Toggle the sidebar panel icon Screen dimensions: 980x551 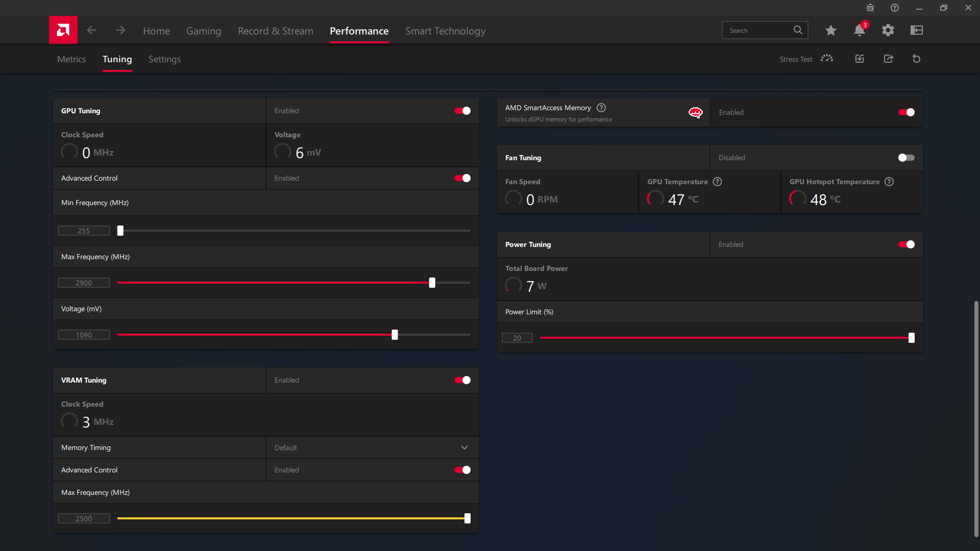click(917, 31)
